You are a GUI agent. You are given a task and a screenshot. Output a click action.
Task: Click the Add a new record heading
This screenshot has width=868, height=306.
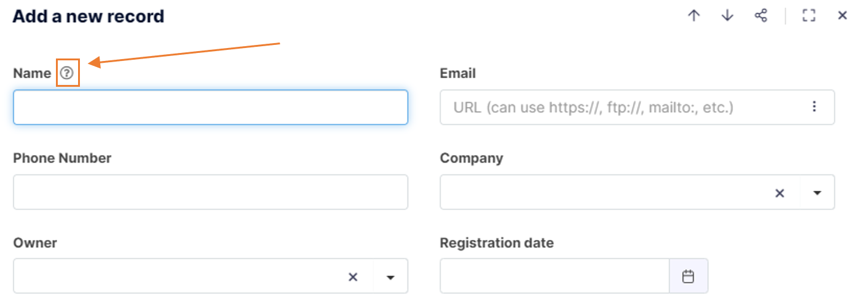89,16
